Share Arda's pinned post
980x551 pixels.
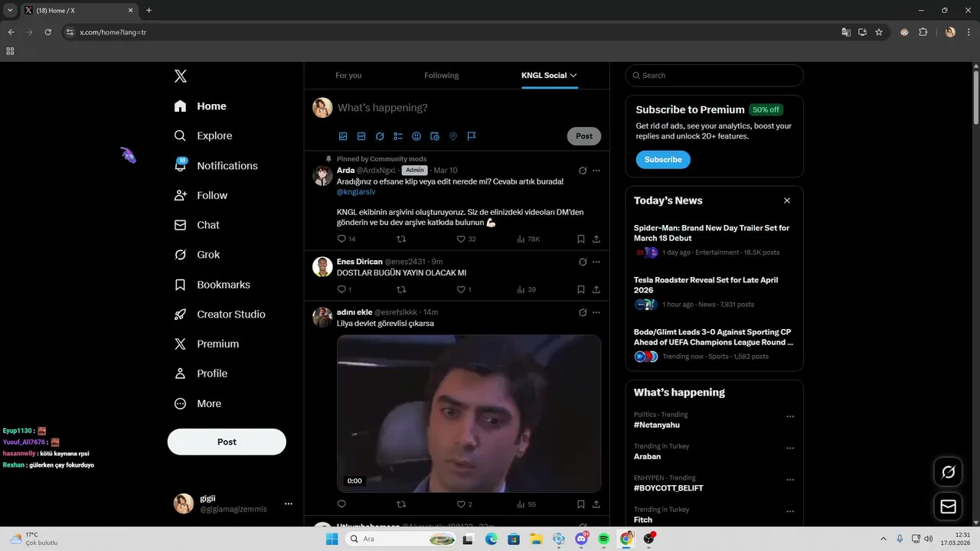click(x=596, y=239)
